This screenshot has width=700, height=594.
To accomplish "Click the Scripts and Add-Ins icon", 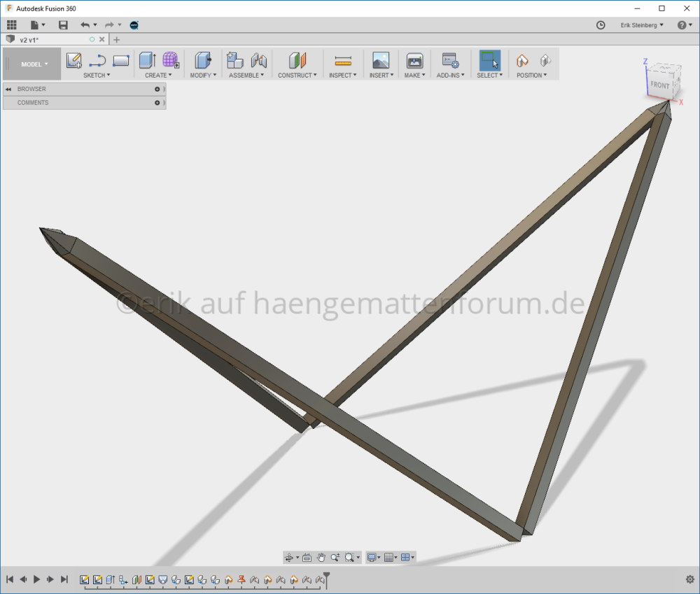I will 450,61.
